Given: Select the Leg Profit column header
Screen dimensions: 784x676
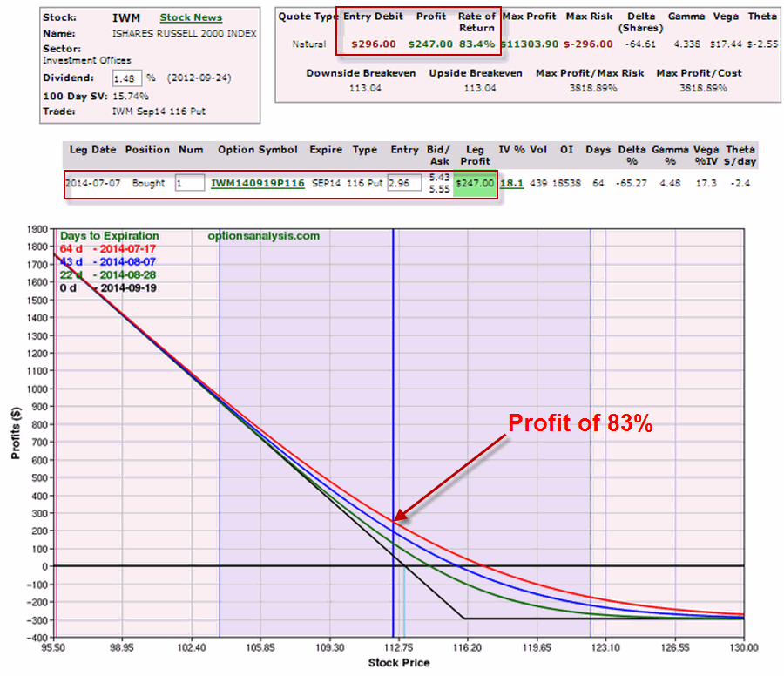Looking at the screenshot, I should 475,156.
